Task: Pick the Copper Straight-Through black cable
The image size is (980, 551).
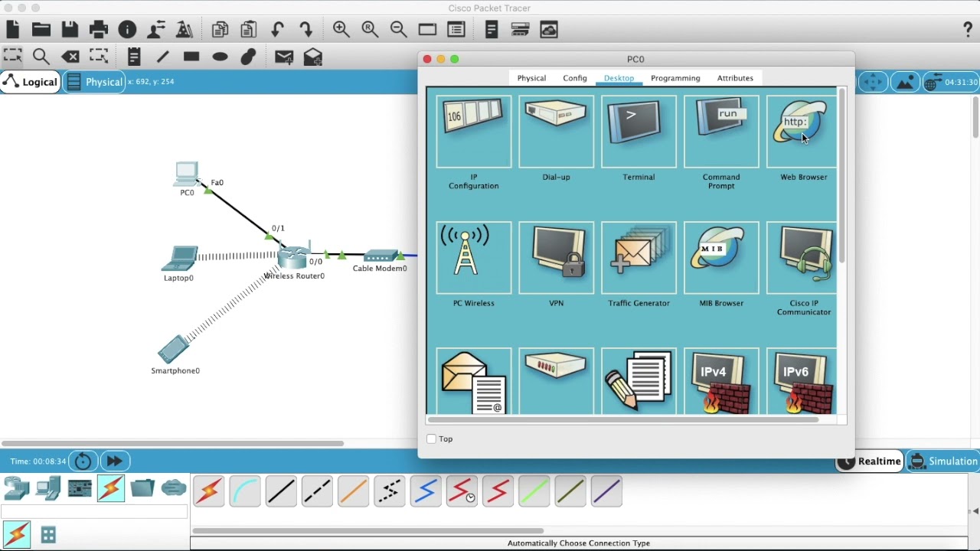Action: (281, 491)
